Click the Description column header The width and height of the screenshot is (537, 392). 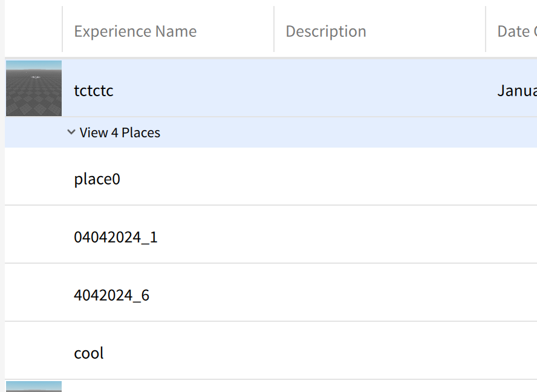(326, 31)
